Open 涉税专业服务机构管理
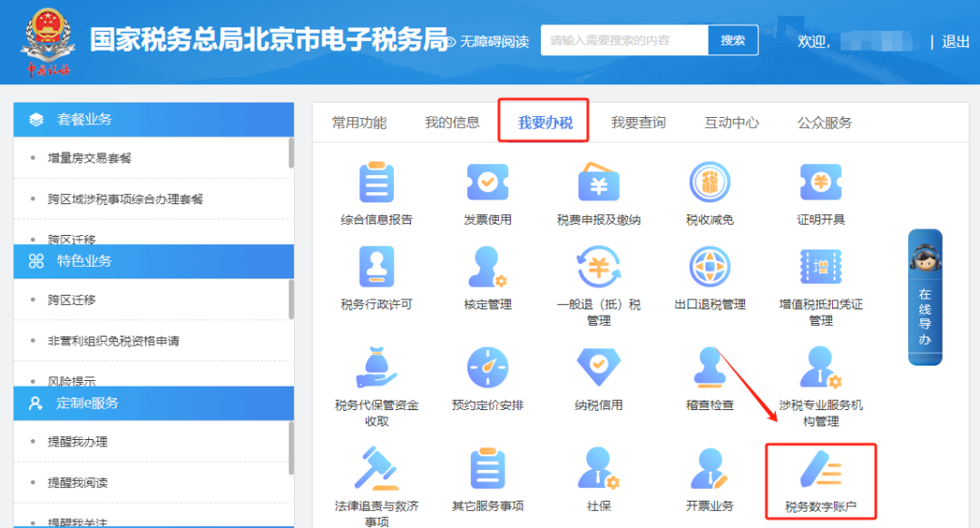The height and width of the screenshot is (528, 980). coord(820,367)
